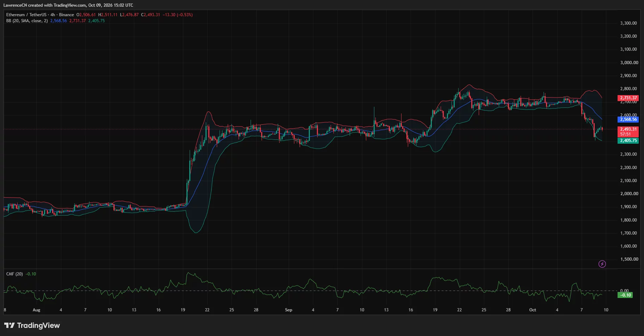Click the 1,800.00 price axis label
The width and height of the screenshot is (644, 336).
click(628, 220)
